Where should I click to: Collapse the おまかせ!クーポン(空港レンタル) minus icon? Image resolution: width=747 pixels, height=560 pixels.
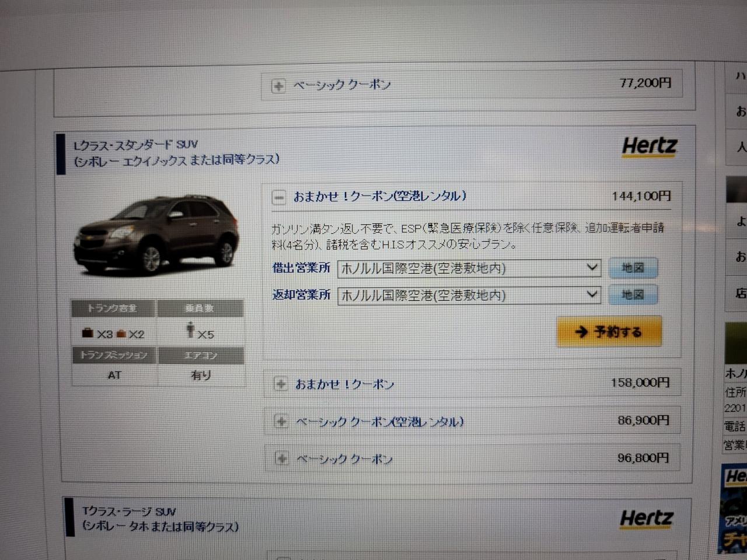tap(279, 198)
